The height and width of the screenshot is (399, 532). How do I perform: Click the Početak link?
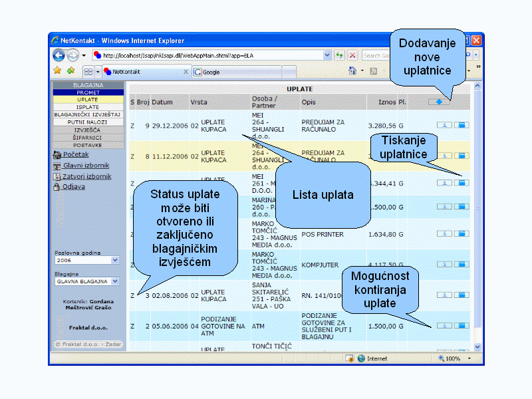click(x=76, y=154)
